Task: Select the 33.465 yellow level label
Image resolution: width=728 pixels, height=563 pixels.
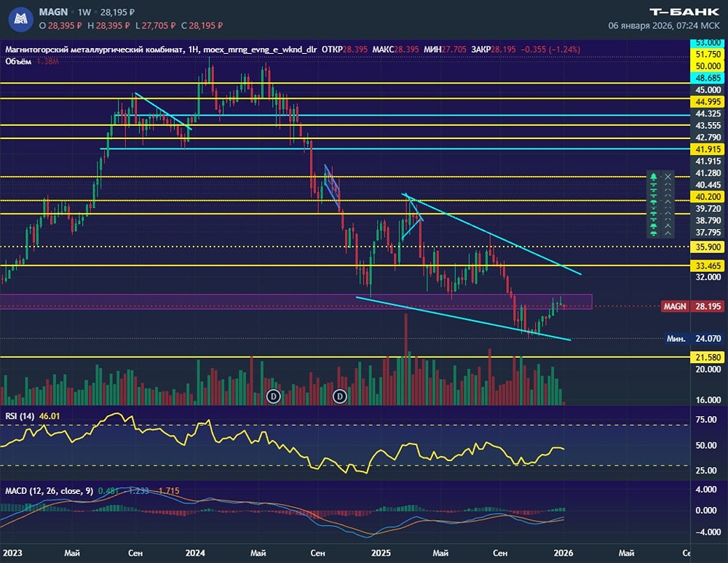Action: coord(708,265)
